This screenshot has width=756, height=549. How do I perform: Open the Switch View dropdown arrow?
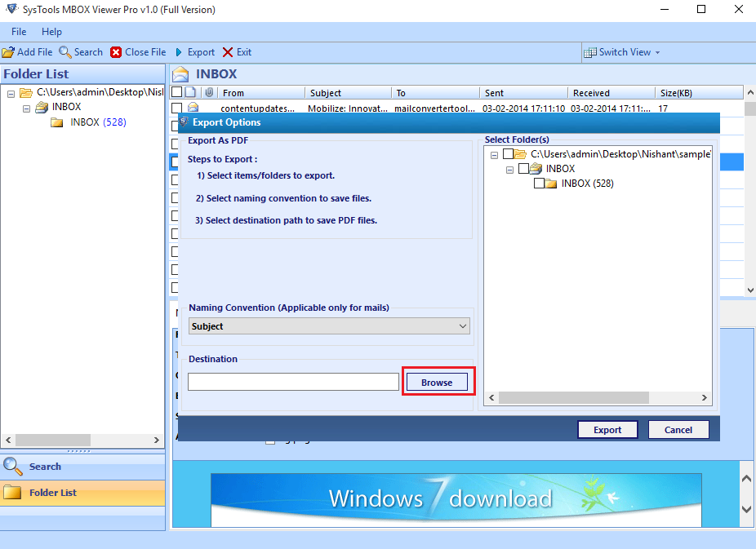657,52
